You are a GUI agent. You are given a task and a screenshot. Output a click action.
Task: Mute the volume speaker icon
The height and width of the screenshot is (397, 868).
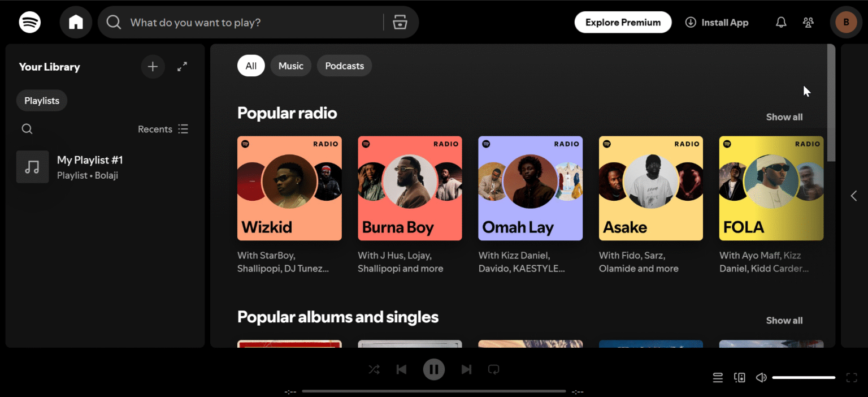tap(761, 378)
